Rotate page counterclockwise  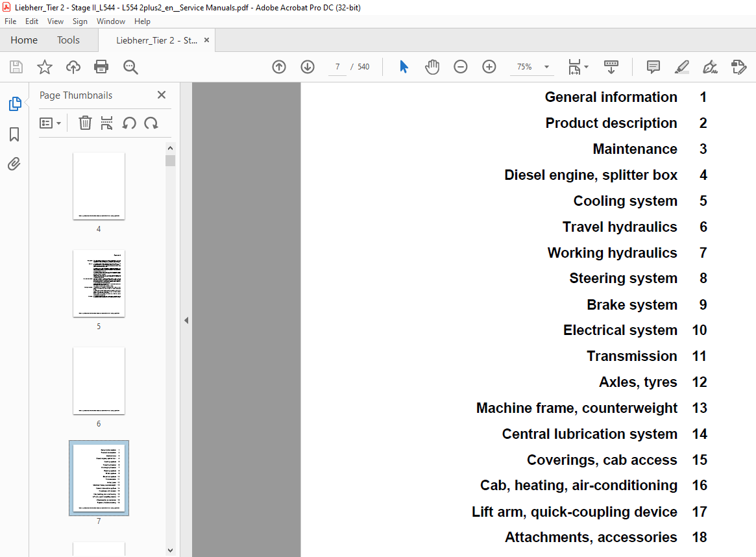[x=128, y=123]
